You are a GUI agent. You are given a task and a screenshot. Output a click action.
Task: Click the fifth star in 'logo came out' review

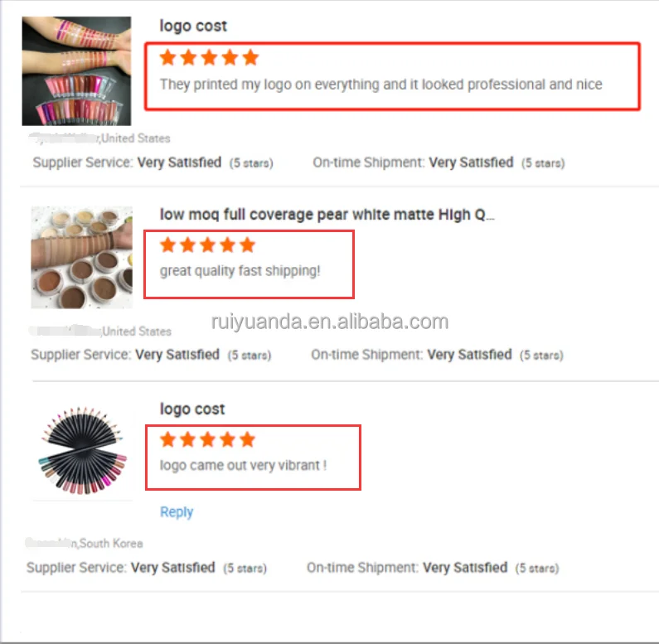(x=248, y=440)
